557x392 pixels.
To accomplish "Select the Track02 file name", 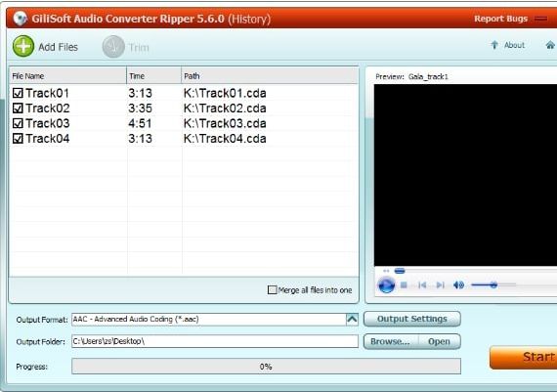I will 48,109.
